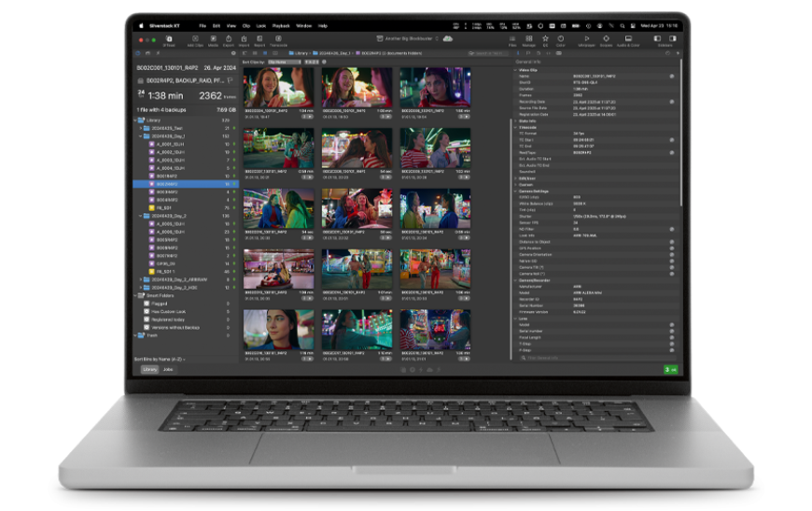Screen dimensions: 812x511
Task: Select the Versions without Backup smart folder
Action: tap(175, 328)
